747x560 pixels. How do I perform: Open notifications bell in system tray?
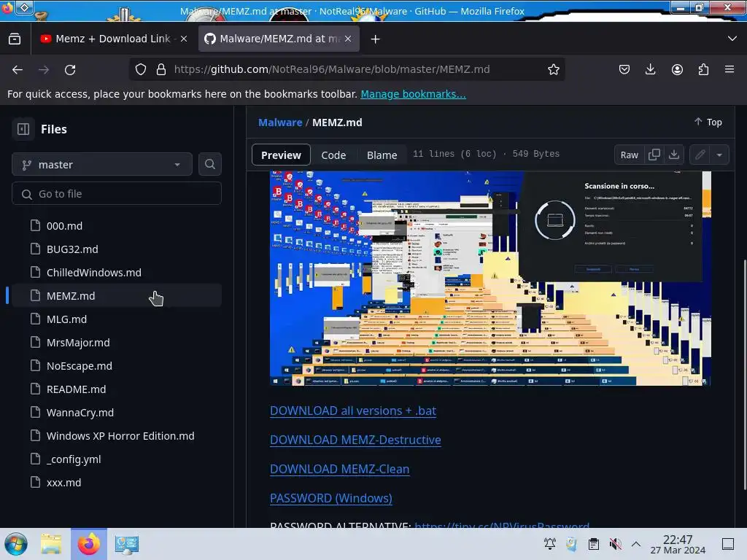550,544
